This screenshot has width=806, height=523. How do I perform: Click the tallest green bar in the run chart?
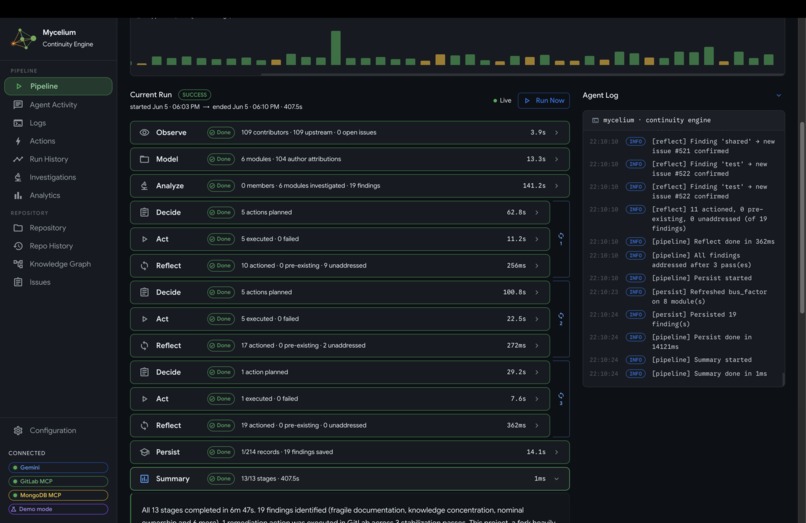[x=336, y=48]
